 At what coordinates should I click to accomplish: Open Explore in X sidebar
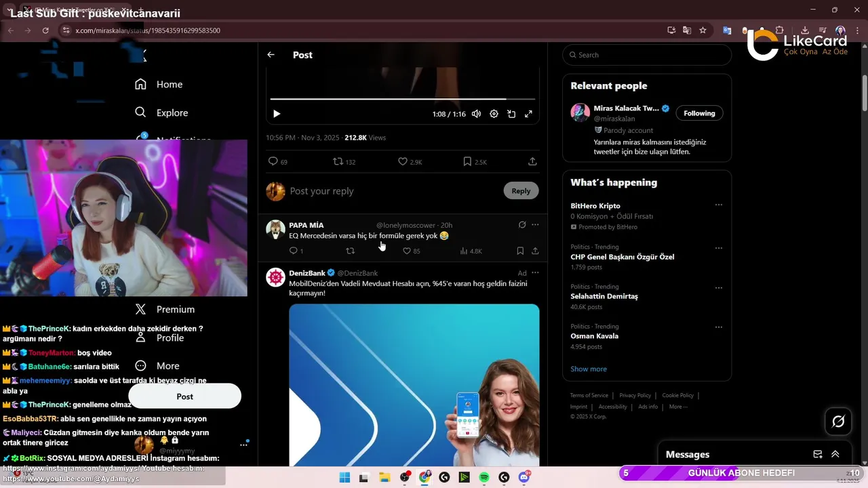161,113
